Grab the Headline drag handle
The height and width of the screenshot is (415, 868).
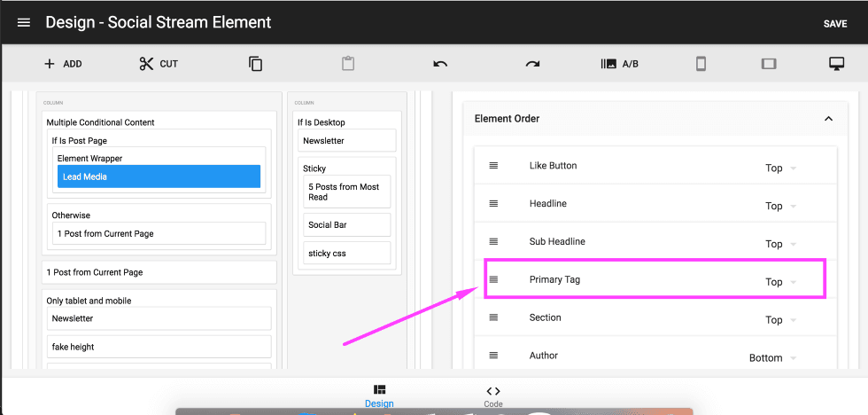coord(494,204)
